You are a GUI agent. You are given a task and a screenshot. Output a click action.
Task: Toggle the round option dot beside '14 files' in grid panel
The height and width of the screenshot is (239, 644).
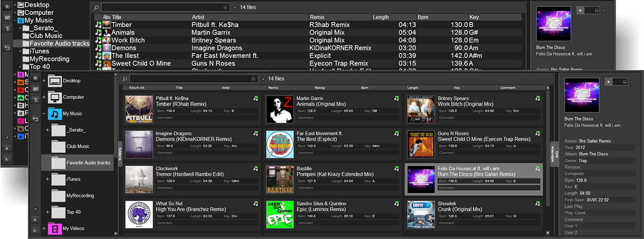click(x=263, y=79)
